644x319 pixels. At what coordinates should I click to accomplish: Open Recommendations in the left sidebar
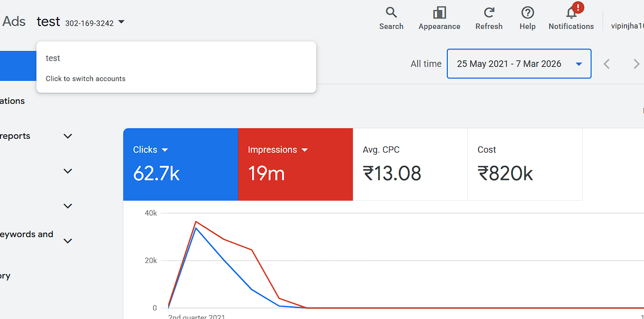click(12, 101)
